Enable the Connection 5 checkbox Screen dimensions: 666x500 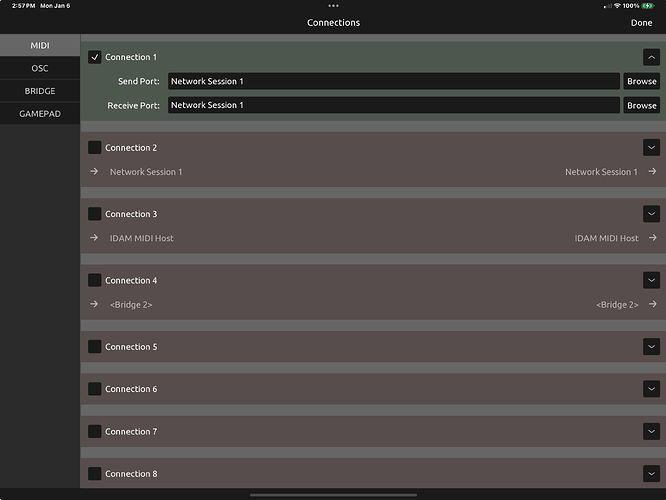95,347
